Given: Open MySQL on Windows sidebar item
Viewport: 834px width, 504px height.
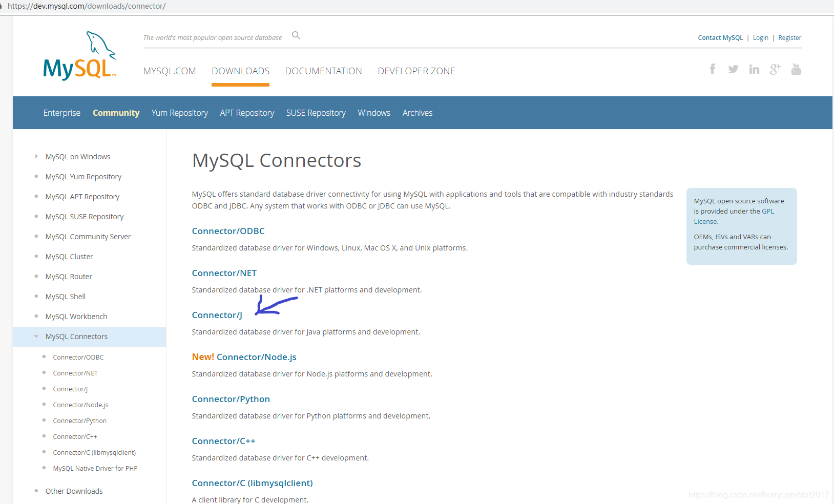Looking at the screenshot, I should click(x=78, y=157).
